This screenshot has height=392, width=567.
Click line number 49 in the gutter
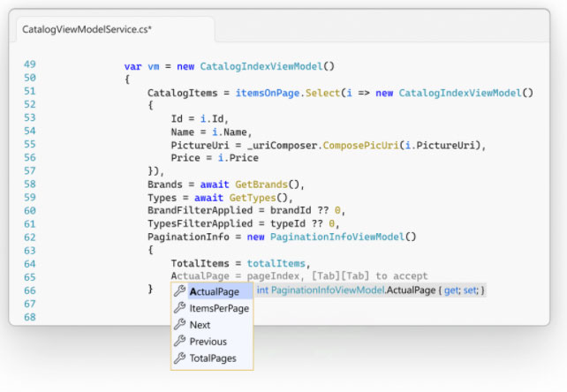tap(30, 64)
